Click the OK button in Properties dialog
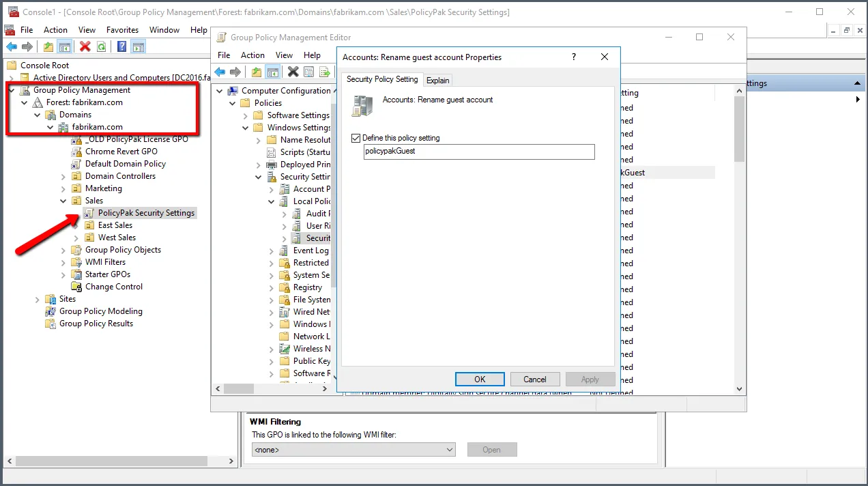Image resolution: width=868 pixels, height=486 pixels. point(480,380)
